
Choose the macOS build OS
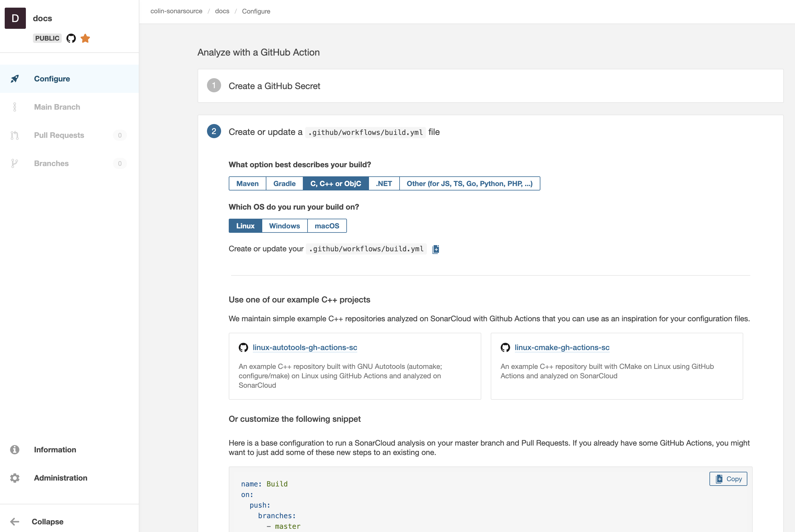(x=327, y=226)
